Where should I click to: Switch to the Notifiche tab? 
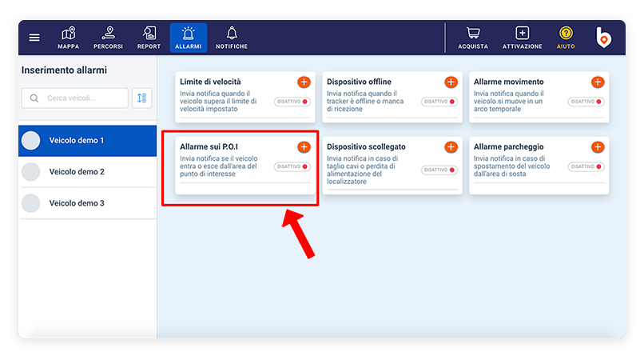(232, 37)
